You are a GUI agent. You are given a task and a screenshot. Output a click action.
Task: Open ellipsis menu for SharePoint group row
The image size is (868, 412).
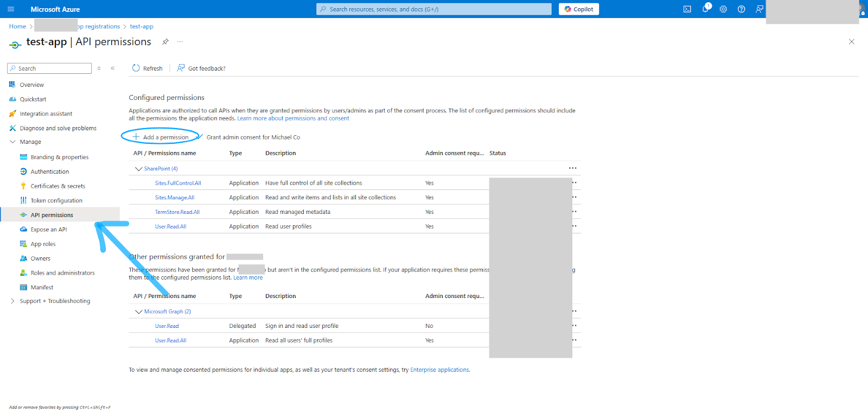tap(573, 168)
